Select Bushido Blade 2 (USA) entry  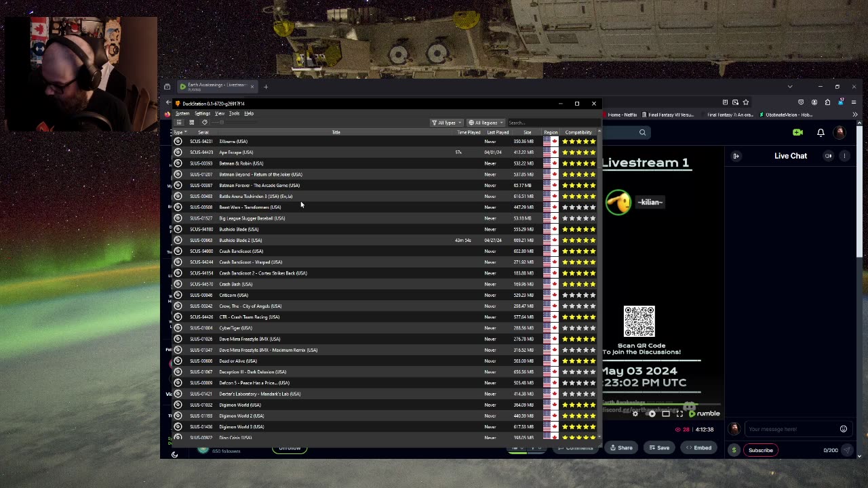pos(385,240)
